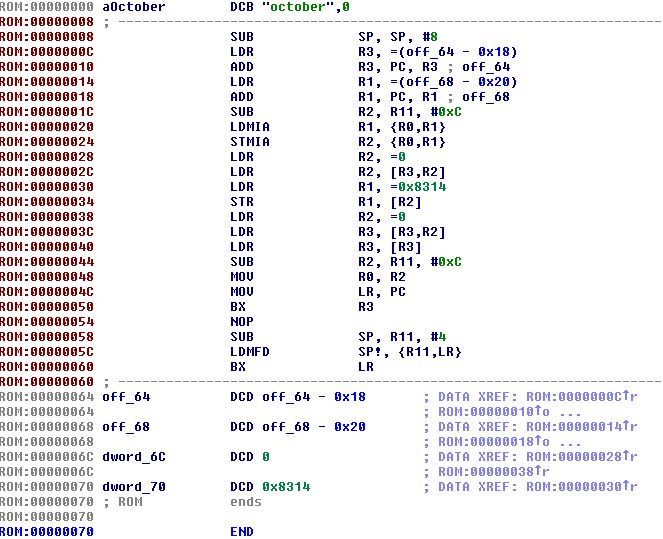Click LDMFD mnemonic at 0000005C
The height and width of the screenshot is (539, 663).
250,352
